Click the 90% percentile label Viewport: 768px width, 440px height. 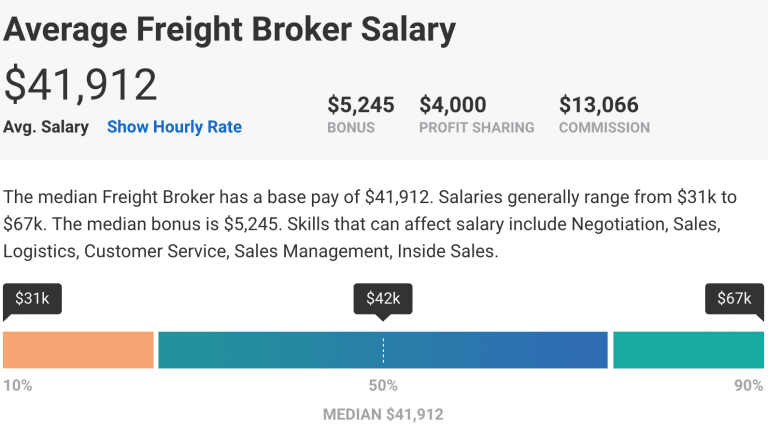748,385
